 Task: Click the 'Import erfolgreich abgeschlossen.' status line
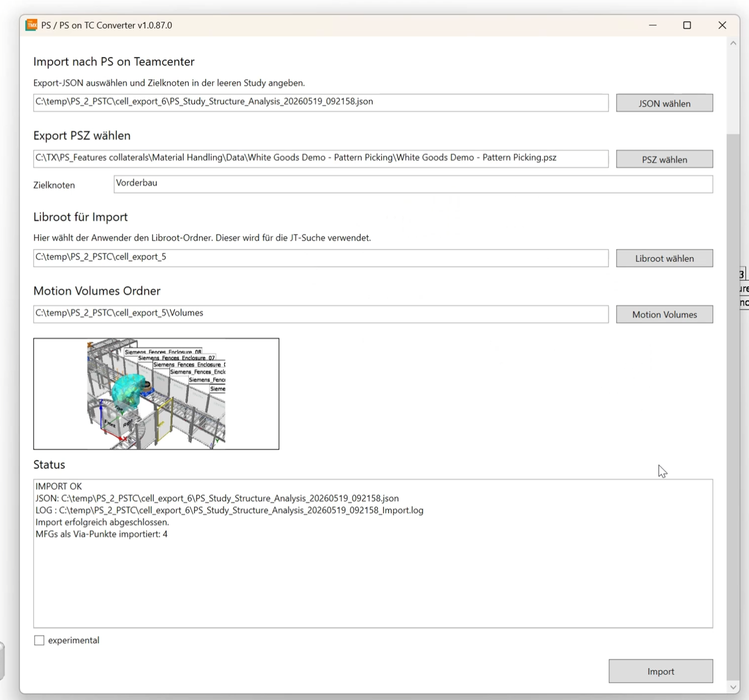(102, 522)
